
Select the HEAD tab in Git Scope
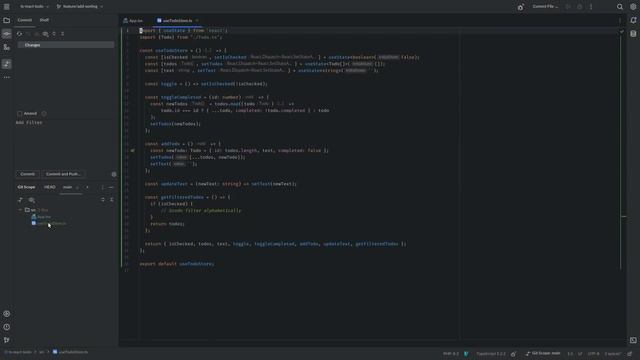coord(49,187)
